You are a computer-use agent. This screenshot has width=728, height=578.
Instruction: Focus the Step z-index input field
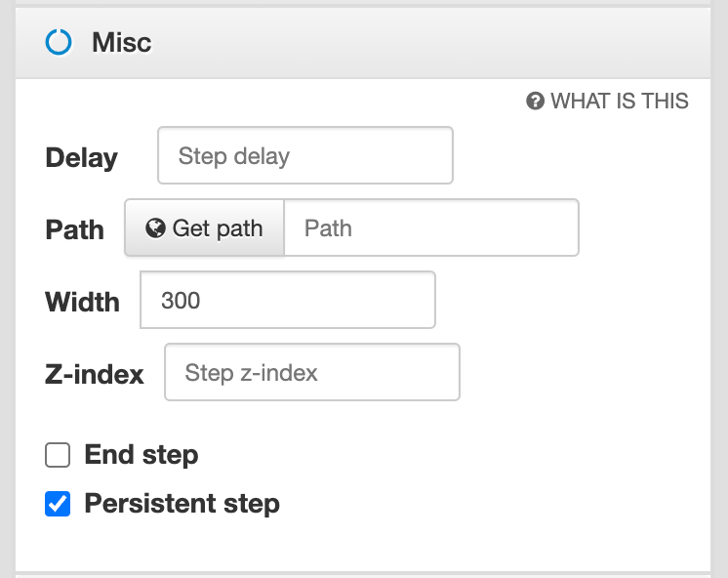(311, 373)
